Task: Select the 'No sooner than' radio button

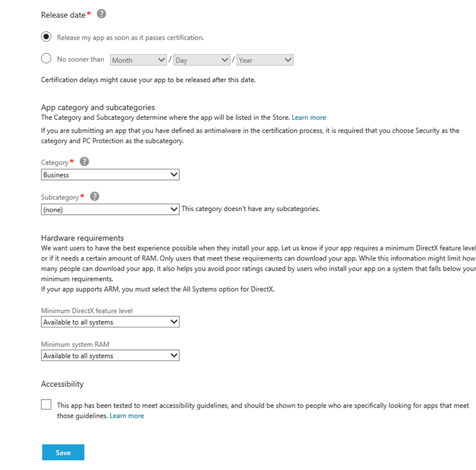Action: coord(46,59)
